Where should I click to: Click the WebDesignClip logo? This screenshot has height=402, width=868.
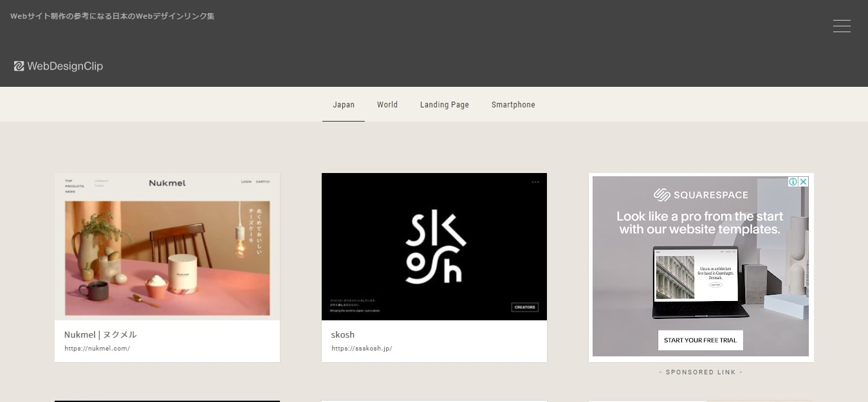pyautogui.click(x=59, y=66)
